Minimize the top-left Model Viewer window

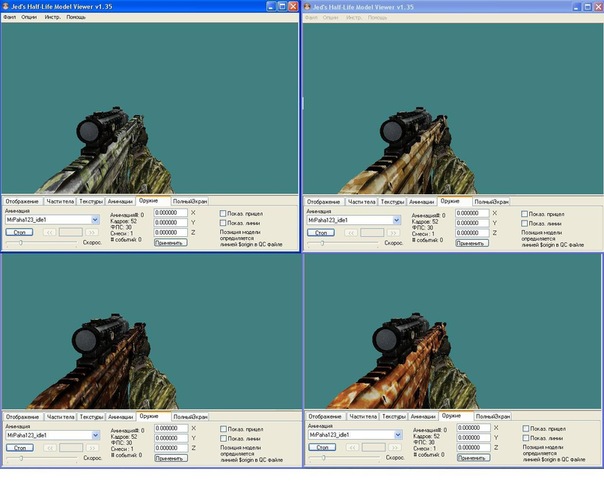tap(271, 7)
